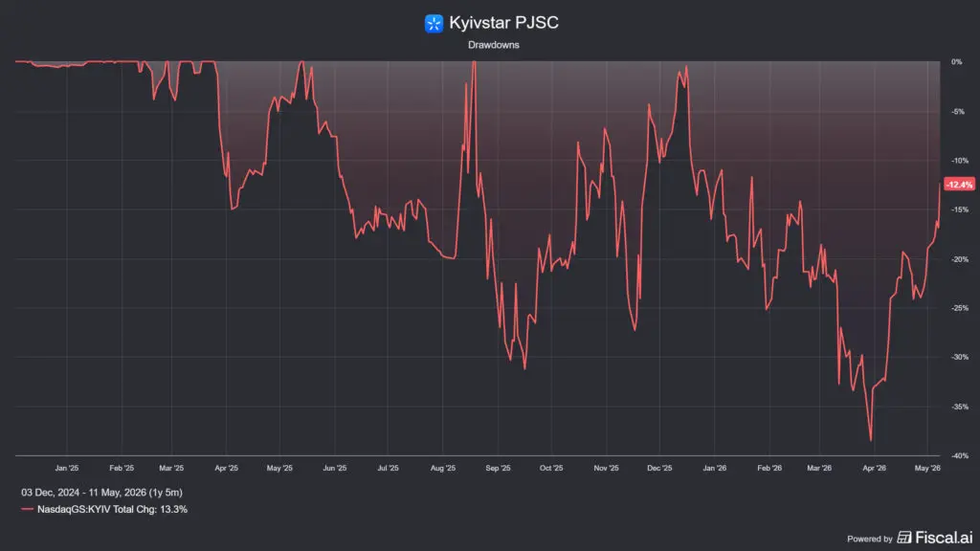980x551 pixels.
Task: Click the Oct '25 x-axis label
Action: tap(550, 468)
